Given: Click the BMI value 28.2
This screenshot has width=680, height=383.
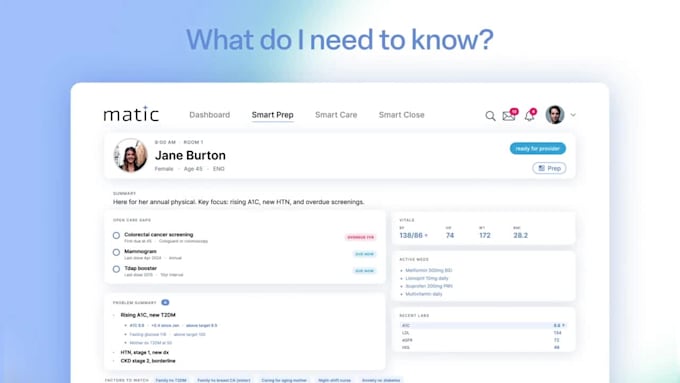Looking at the screenshot, I should [x=520, y=235].
